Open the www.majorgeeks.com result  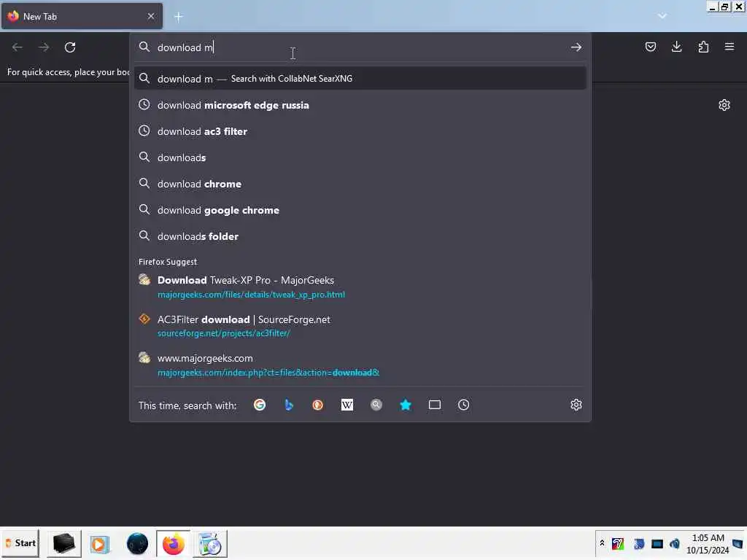[360, 365]
